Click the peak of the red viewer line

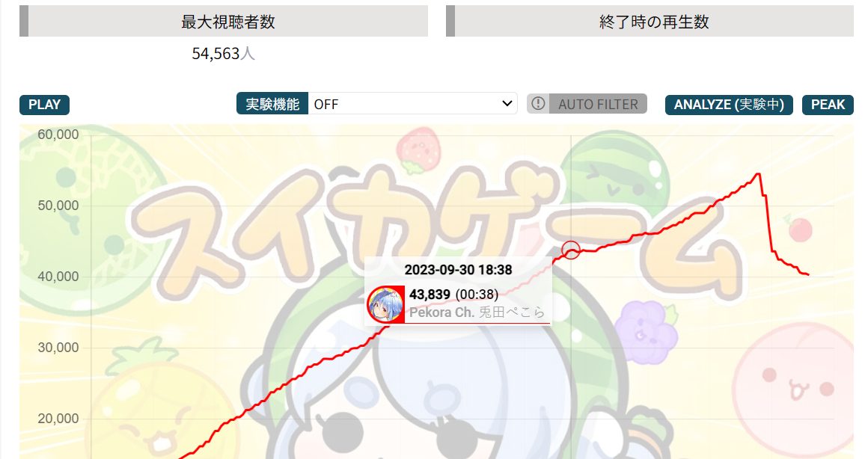[x=759, y=174]
